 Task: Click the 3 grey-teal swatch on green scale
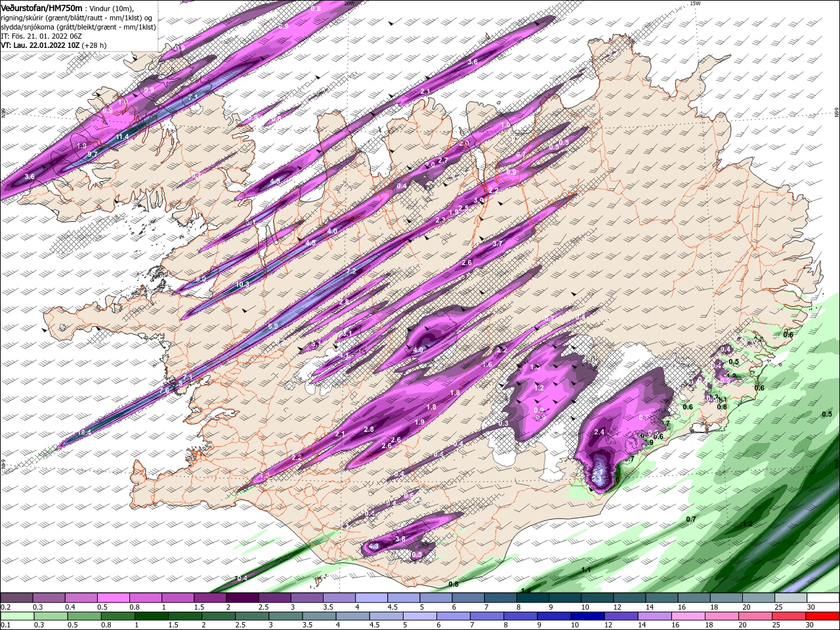pos(285,616)
